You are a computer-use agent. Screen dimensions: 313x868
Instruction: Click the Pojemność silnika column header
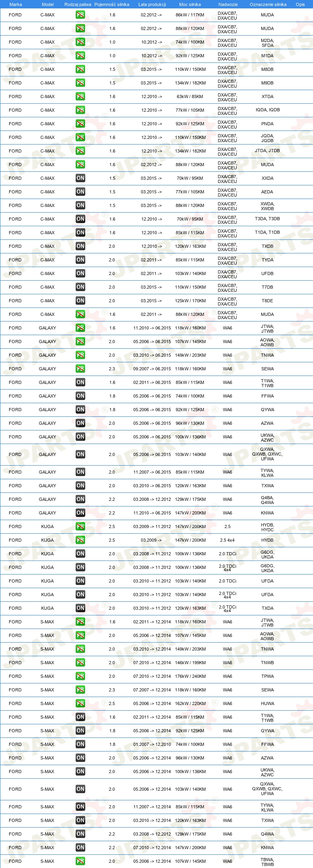tap(112, 4)
